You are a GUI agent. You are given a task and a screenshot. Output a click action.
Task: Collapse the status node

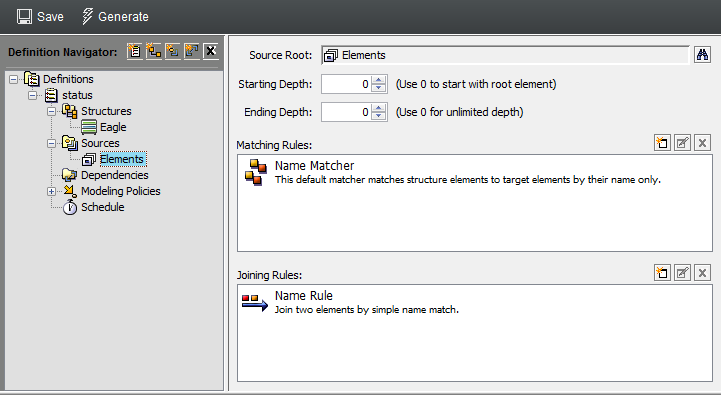pos(33,95)
